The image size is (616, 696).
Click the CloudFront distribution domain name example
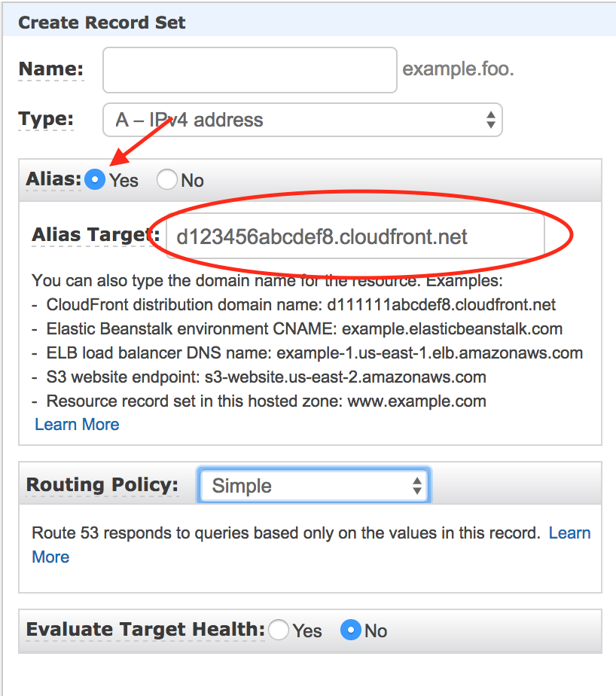coord(301,304)
